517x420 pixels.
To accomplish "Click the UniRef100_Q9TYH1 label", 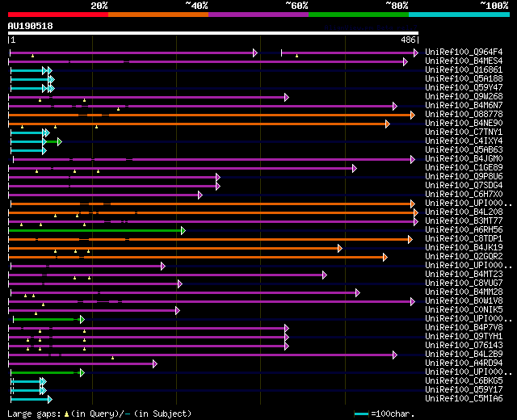I will point(464,337).
